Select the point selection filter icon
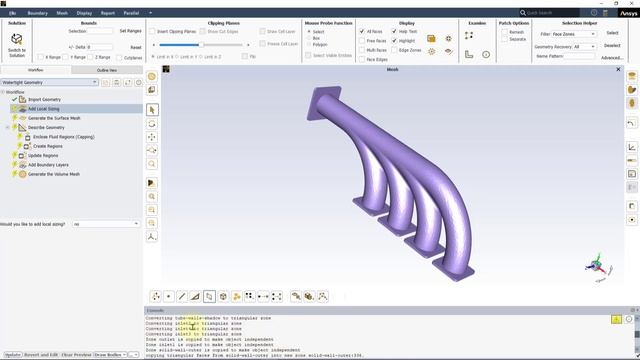This screenshot has width=640, height=360. [169, 296]
